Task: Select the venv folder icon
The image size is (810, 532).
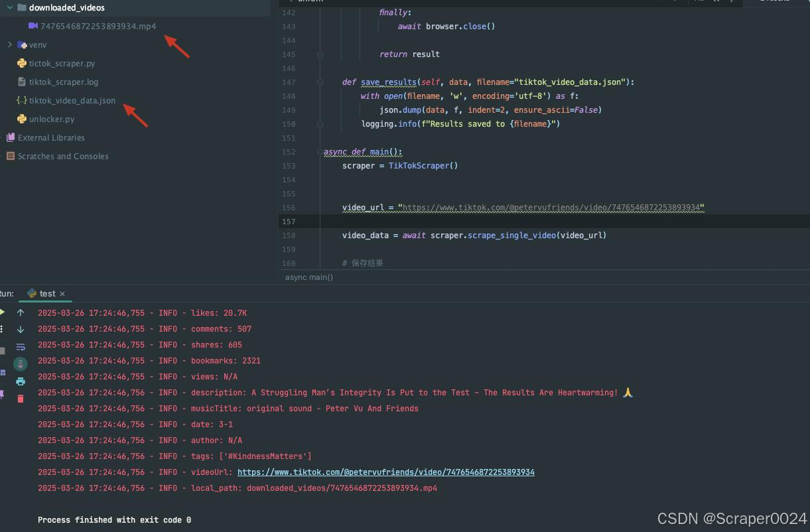Action: coord(22,44)
